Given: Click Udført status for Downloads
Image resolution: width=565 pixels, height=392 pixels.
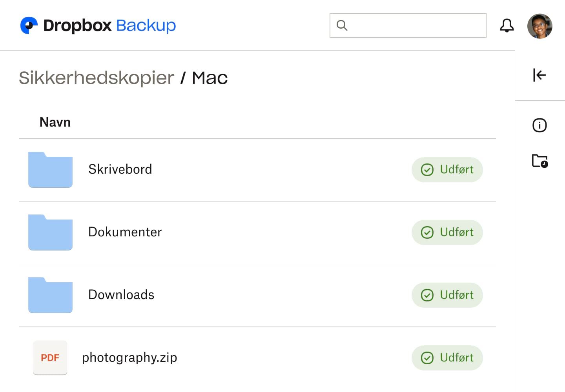Looking at the screenshot, I should point(447,295).
